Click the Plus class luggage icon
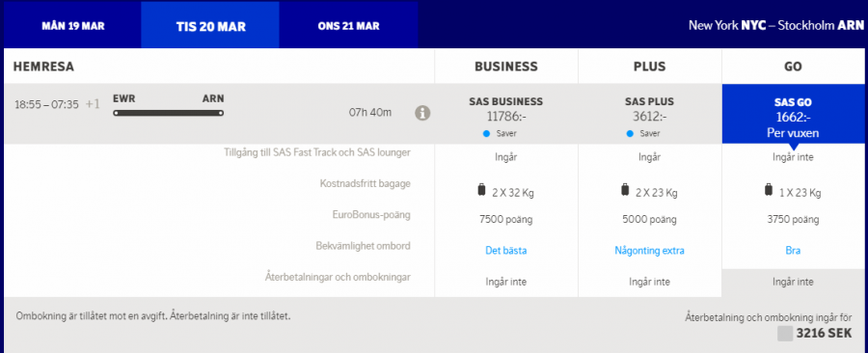 coord(625,190)
